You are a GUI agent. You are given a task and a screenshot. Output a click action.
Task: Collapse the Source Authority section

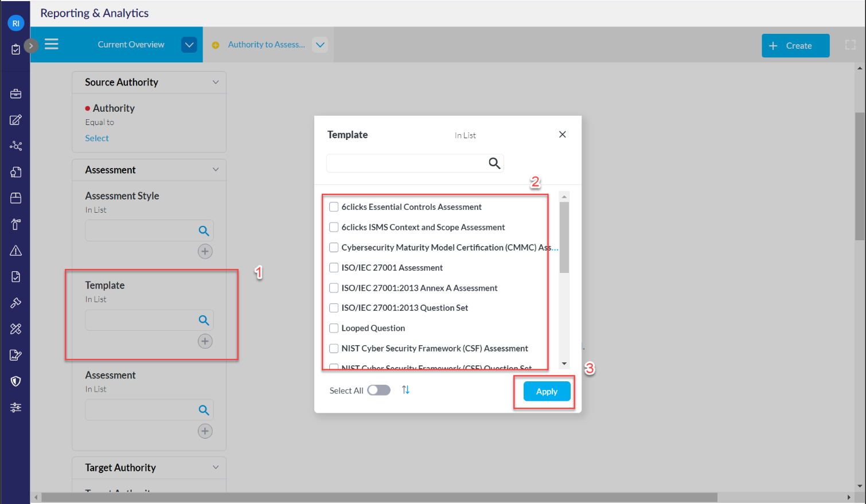point(216,82)
